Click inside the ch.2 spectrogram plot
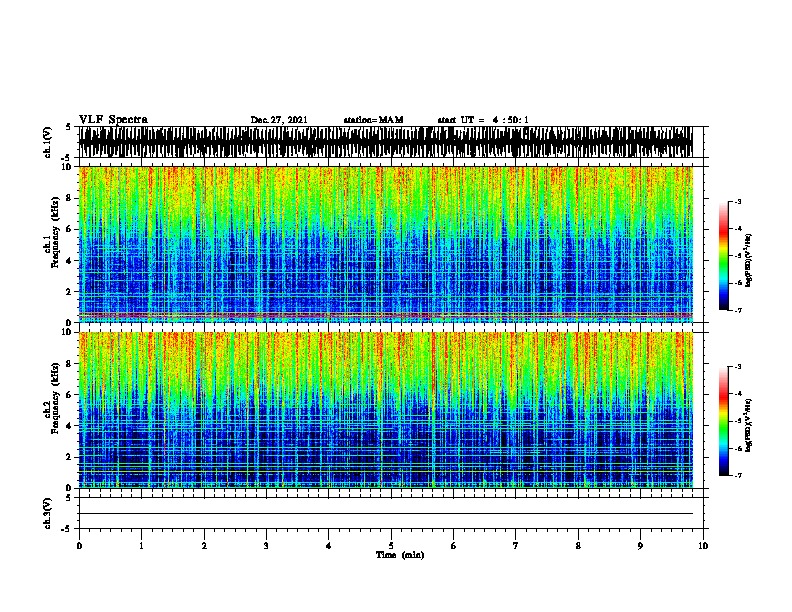 click(386, 410)
